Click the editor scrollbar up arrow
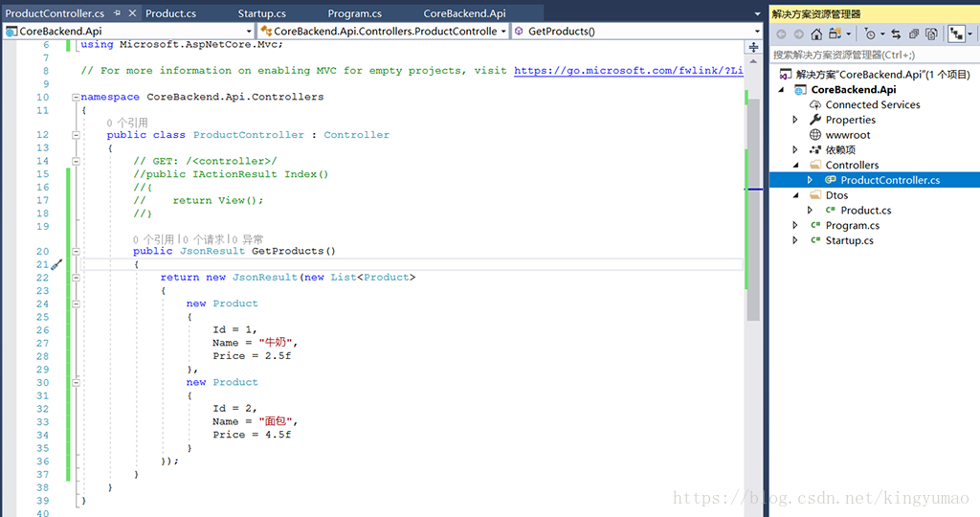This screenshot has height=517, width=980. coord(753,61)
